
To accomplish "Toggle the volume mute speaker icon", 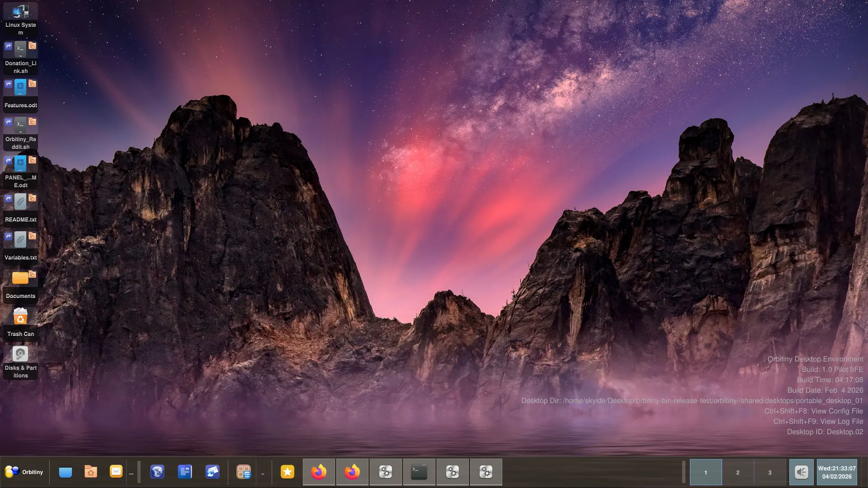I will (801, 472).
